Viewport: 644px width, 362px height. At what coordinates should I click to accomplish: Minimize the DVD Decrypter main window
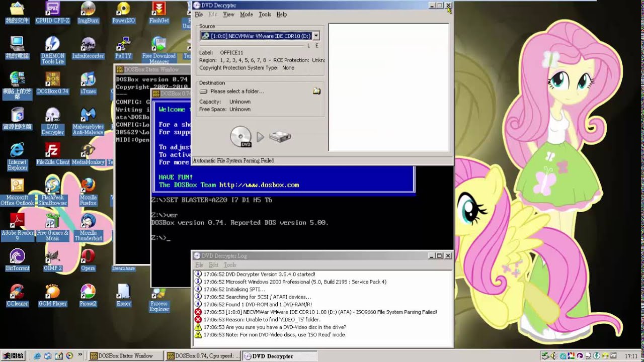pyautogui.click(x=432, y=6)
